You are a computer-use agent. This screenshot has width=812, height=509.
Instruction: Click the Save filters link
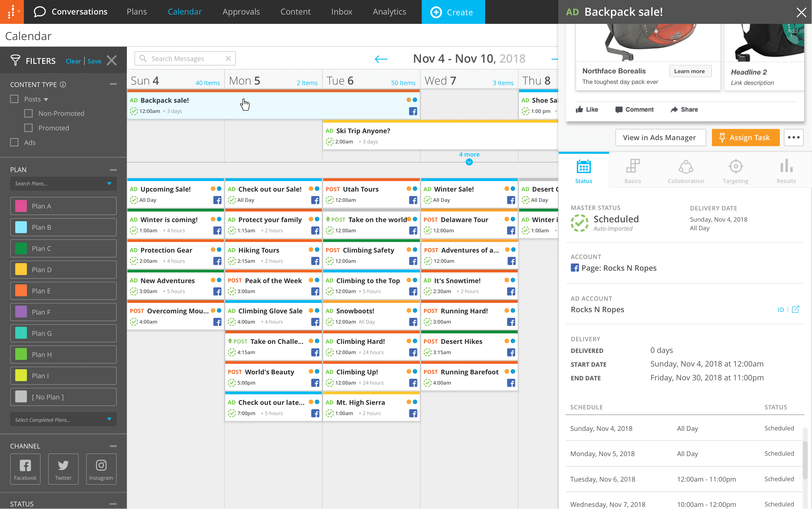click(x=94, y=61)
